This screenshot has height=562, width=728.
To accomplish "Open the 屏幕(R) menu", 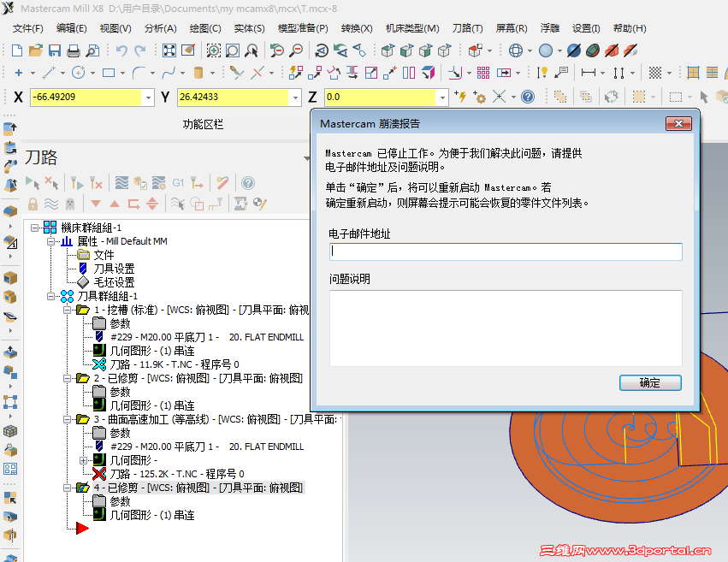I will [512, 28].
